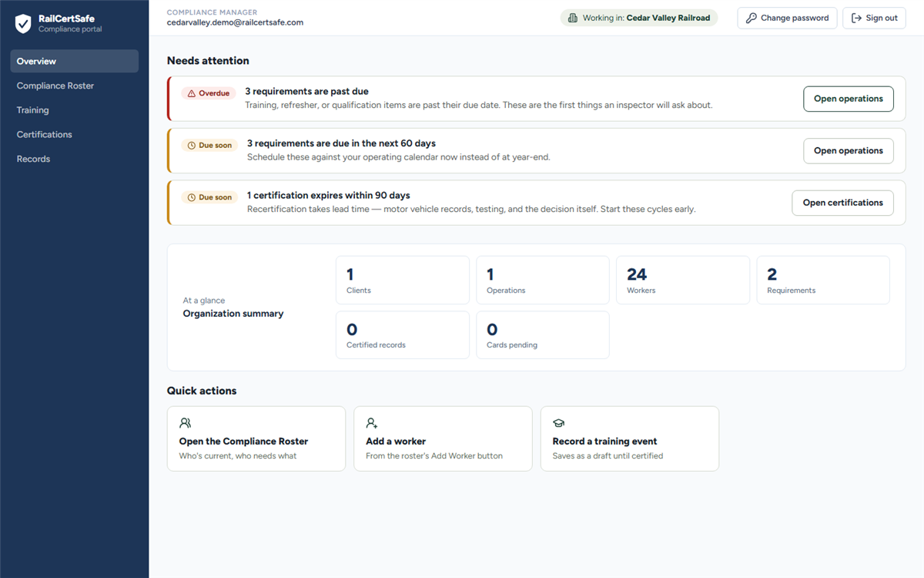The width and height of the screenshot is (924, 578).
Task: Click the clock icon on the certification expiry alert
Action: [x=191, y=197]
